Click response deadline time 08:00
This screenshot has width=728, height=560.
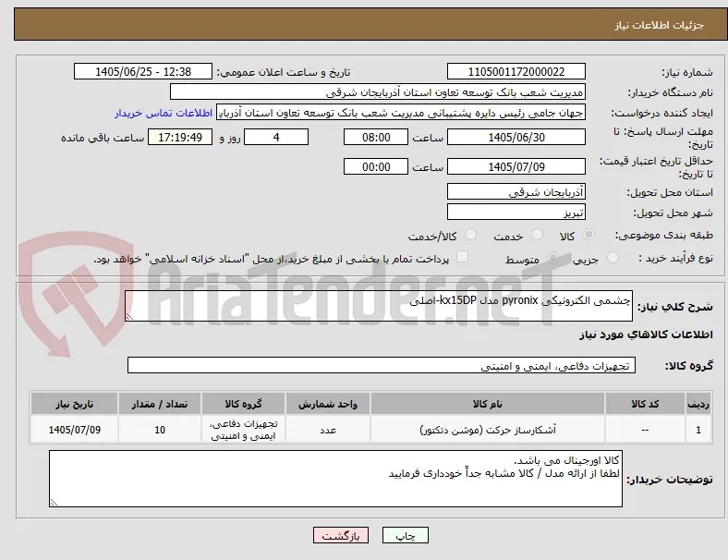pyautogui.click(x=376, y=137)
